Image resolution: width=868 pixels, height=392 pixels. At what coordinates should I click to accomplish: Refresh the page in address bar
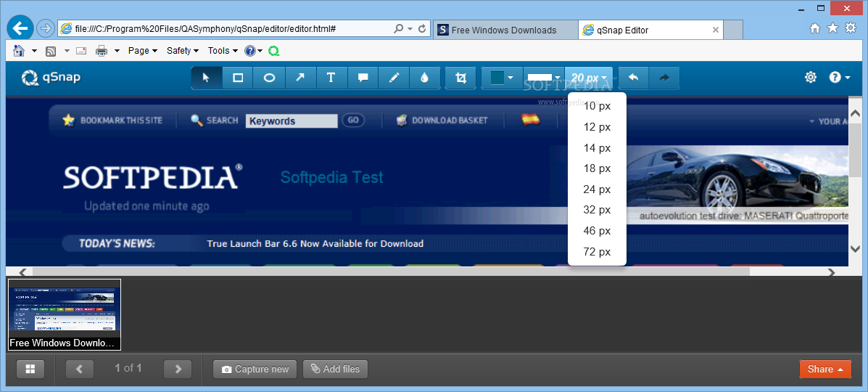[423, 28]
